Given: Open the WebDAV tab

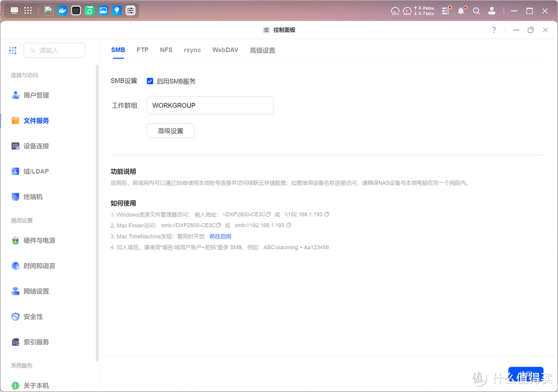Looking at the screenshot, I should click(225, 50).
